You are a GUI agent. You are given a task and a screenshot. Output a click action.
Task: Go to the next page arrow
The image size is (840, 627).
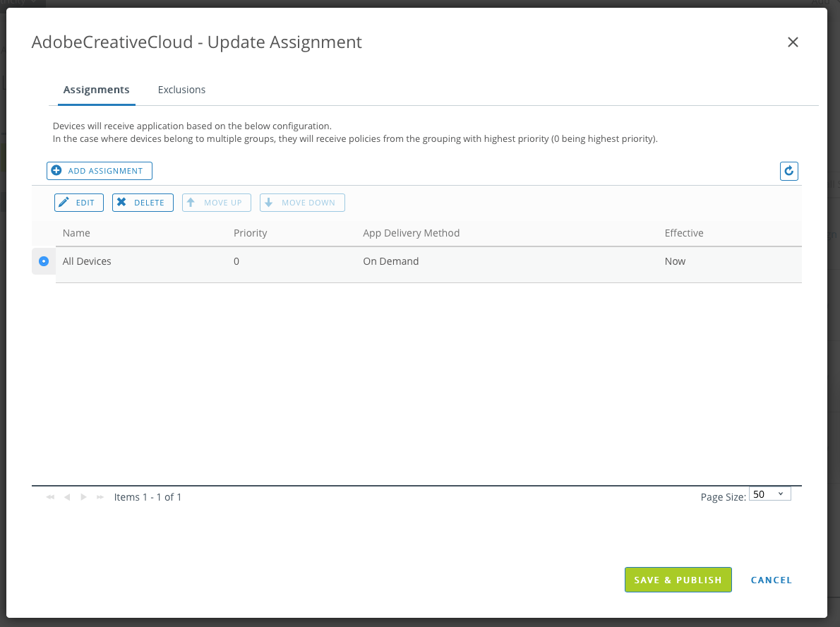pyautogui.click(x=83, y=497)
